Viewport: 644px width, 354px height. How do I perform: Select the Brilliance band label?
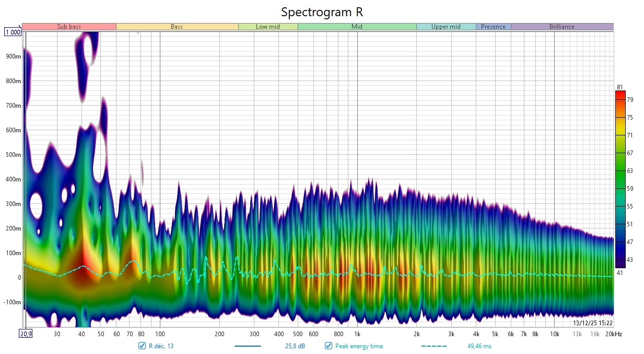coord(562,27)
